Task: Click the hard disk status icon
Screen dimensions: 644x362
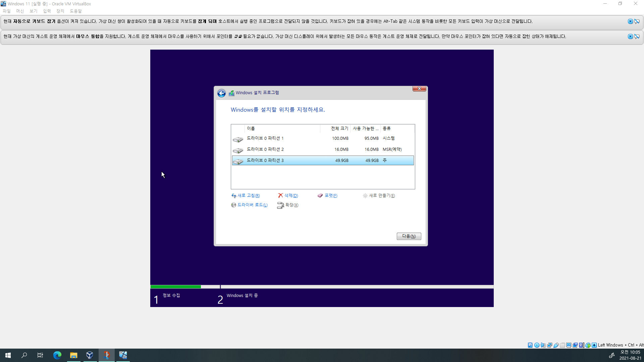Action: click(x=530, y=345)
